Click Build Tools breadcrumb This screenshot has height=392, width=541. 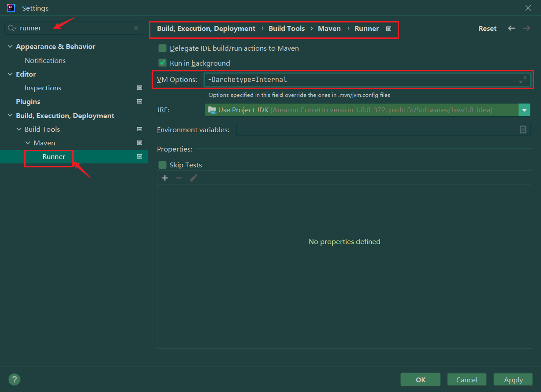click(287, 29)
